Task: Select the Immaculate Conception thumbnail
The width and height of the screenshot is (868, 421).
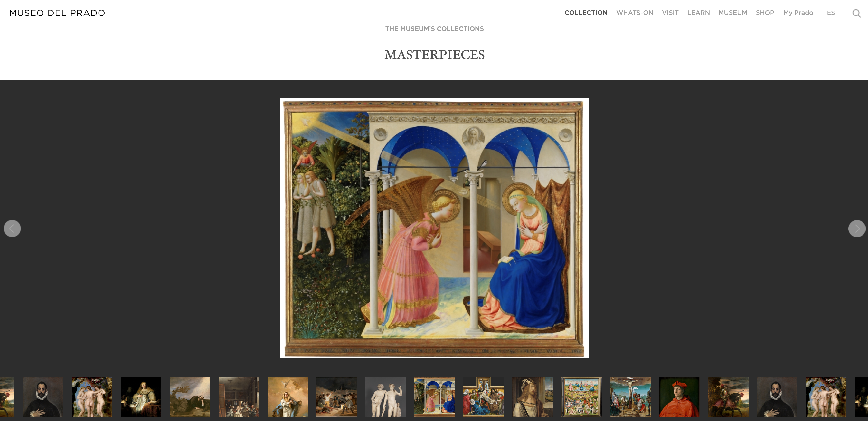Action: point(288,397)
